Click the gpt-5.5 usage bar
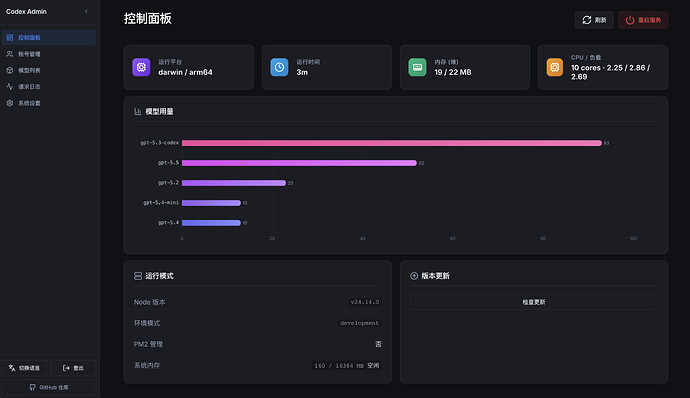690x398 pixels. click(299, 163)
